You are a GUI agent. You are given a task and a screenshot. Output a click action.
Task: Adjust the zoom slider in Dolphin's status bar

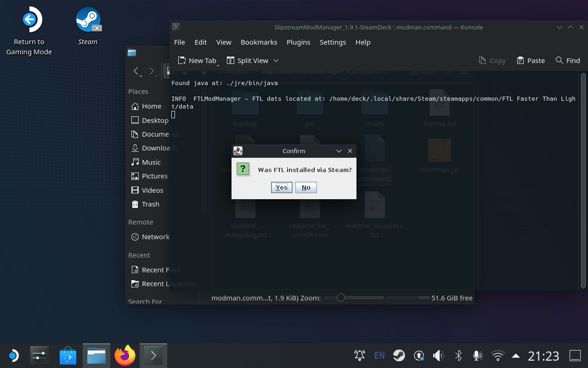(341, 298)
